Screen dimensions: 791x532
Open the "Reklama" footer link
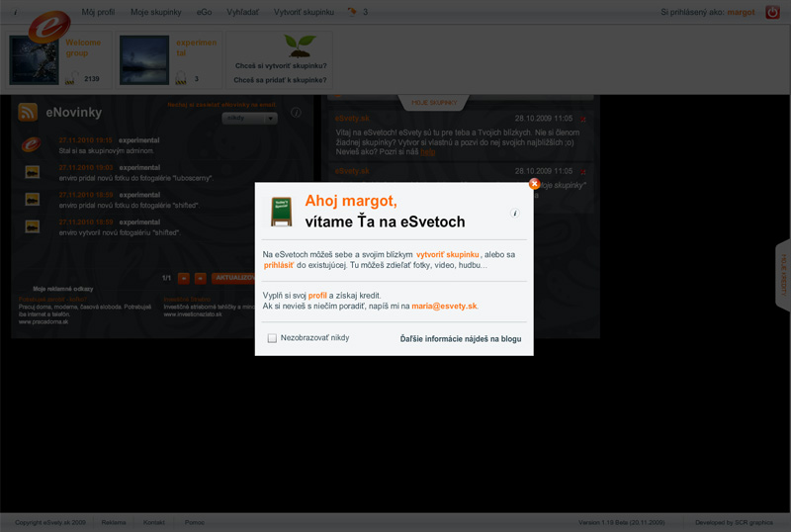[114, 522]
